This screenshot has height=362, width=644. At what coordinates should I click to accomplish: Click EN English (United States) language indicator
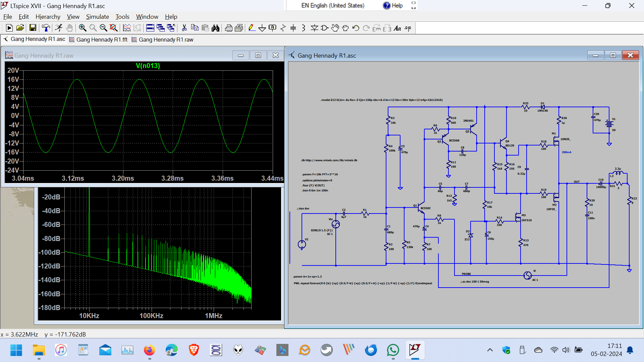(x=332, y=5)
